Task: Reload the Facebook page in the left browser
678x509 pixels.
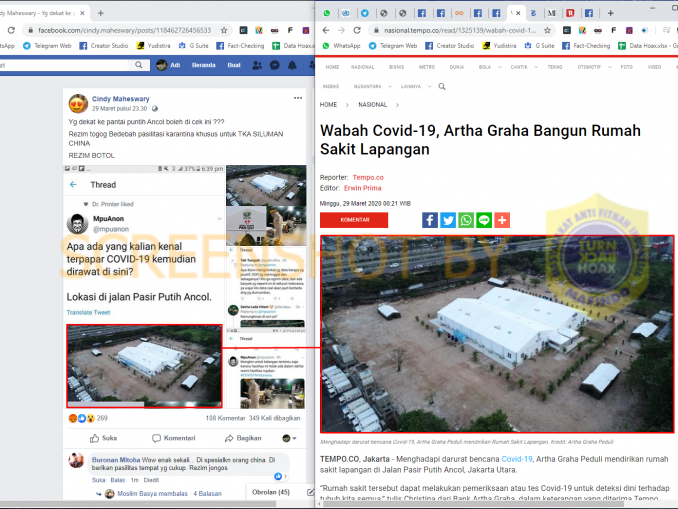Action: (11, 30)
